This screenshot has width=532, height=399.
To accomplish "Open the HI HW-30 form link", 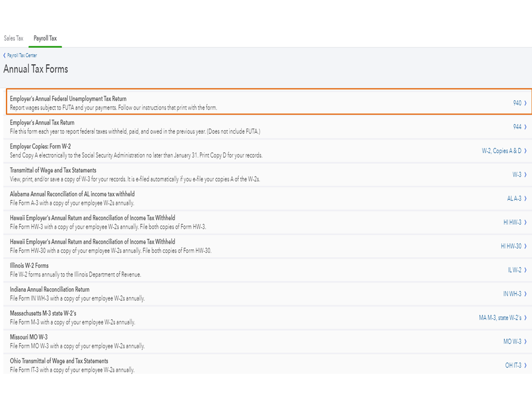I will (x=511, y=246).
